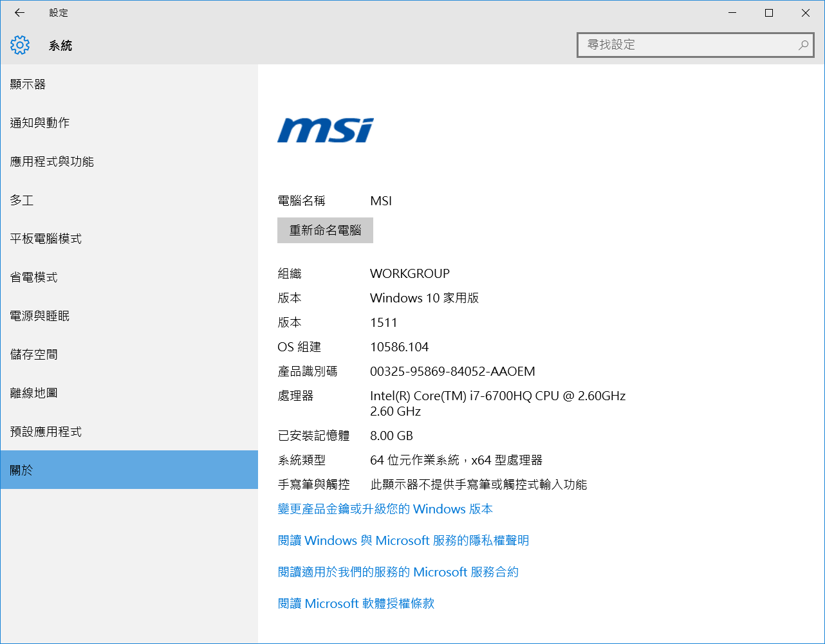Open 閱讀 Microsoft 軟體授權條款 link
Screen dimensions: 825x644
(x=356, y=603)
